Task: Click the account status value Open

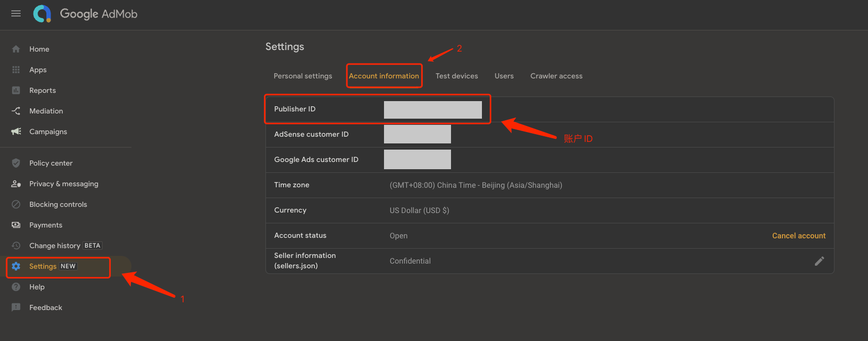Action: (x=398, y=236)
